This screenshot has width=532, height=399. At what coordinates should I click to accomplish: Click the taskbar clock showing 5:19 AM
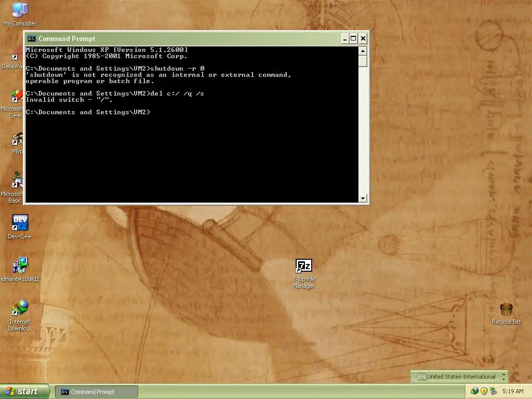coord(513,391)
